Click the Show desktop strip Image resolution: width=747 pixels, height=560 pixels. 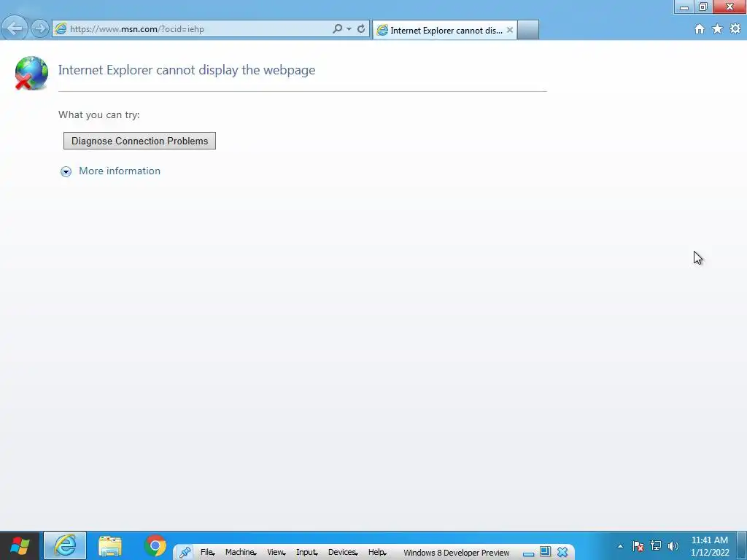742,546
